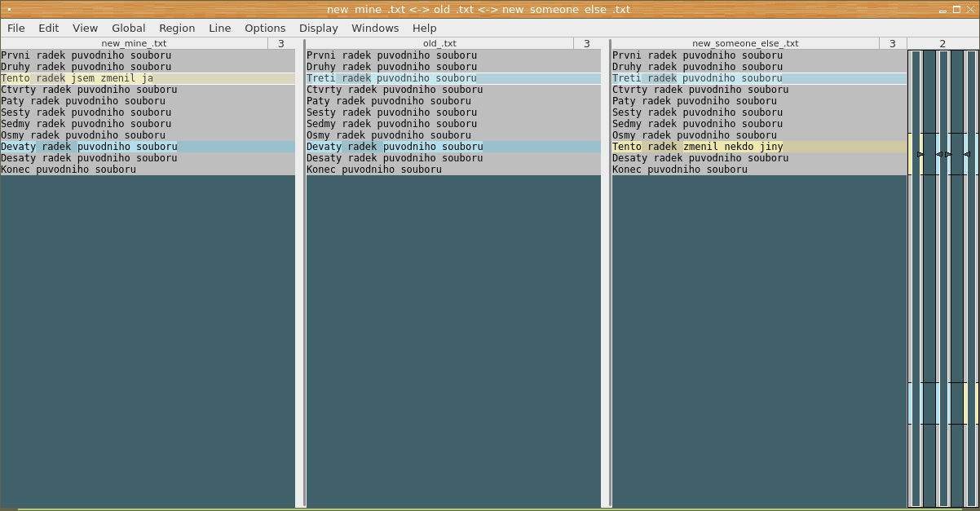Screen dimensions: 980x511
Task: Close the xxdiff window
Action: (x=970, y=10)
